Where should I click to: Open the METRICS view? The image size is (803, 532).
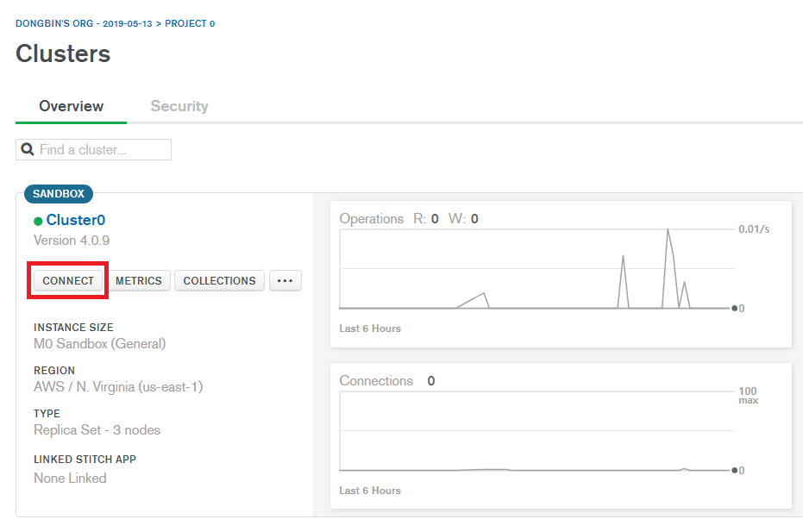pyautogui.click(x=138, y=280)
